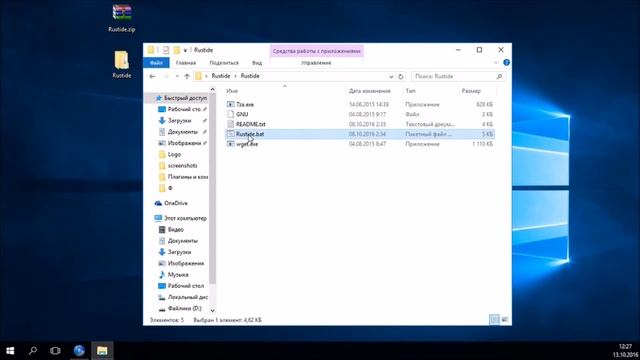Open Task View on the taskbar

pos(55,351)
